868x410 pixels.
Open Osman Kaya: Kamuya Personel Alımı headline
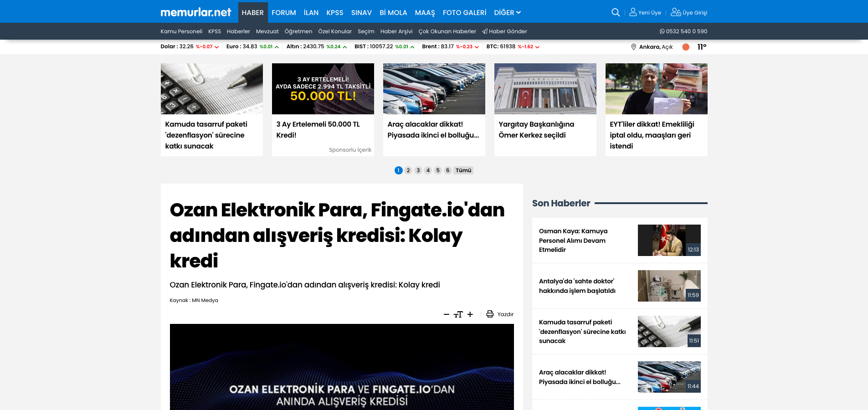coord(573,241)
